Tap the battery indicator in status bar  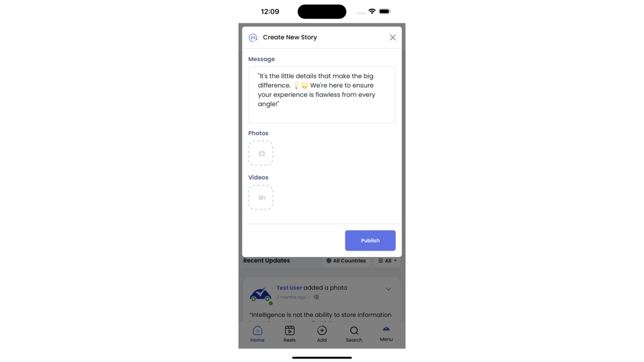tap(385, 11)
